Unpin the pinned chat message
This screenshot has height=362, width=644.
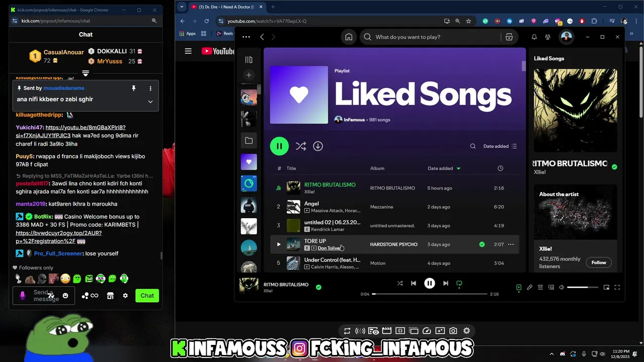[134, 88]
